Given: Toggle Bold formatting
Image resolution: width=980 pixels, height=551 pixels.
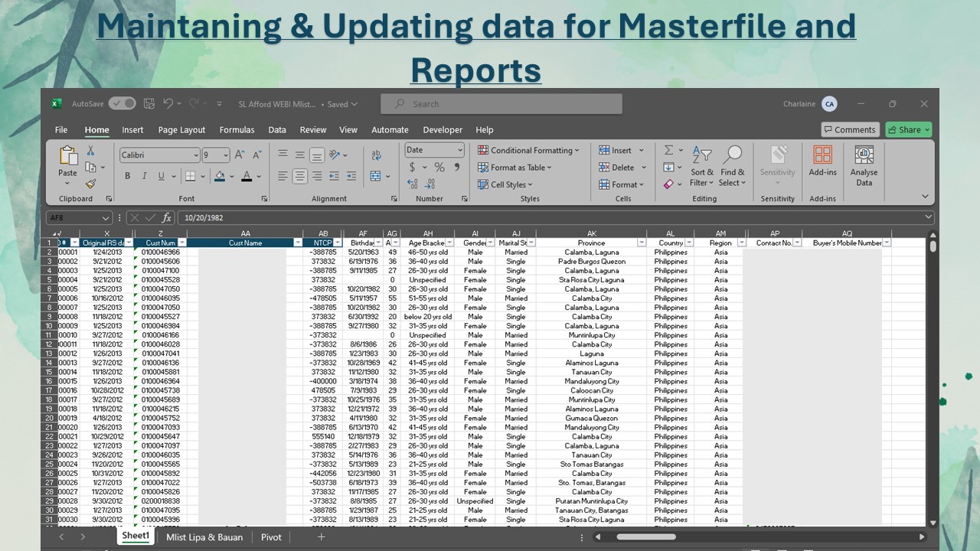Looking at the screenshot, I should [x=127, y=176].
